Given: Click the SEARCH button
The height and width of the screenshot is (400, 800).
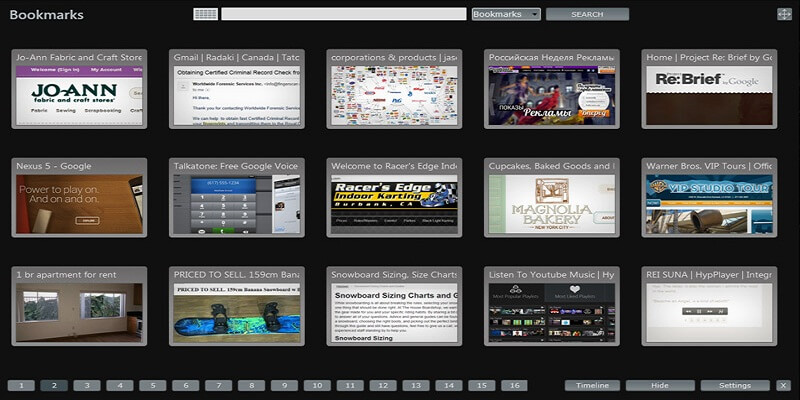Looking at the screenshot, I should [x=587, y=14].
